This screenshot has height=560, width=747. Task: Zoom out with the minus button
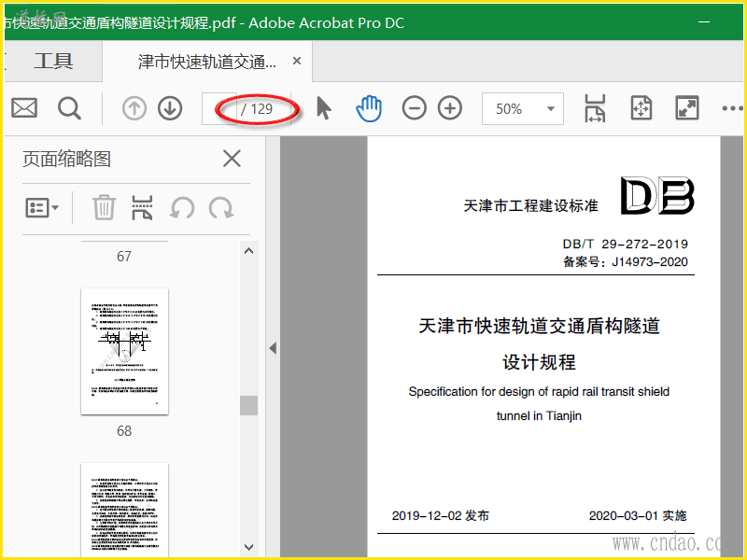414,108
